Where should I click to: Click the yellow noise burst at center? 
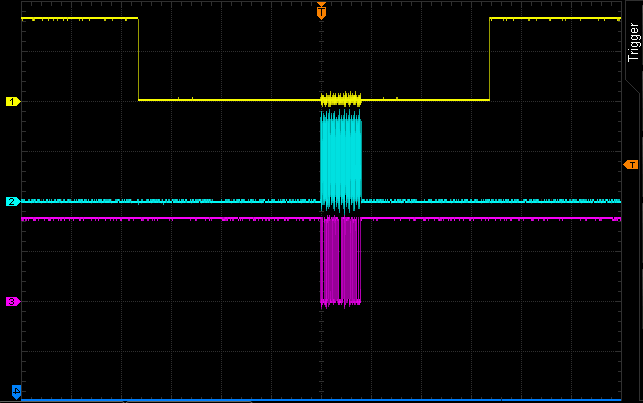340,99
